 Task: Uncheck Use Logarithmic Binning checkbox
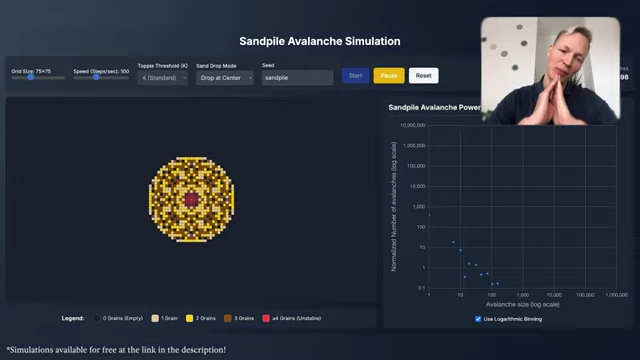478,319
